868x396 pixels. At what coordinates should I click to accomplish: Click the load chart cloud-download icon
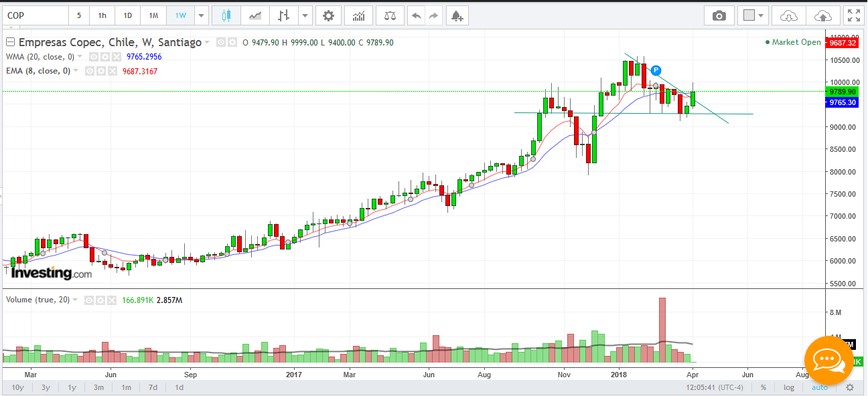[x=789, y=15]
